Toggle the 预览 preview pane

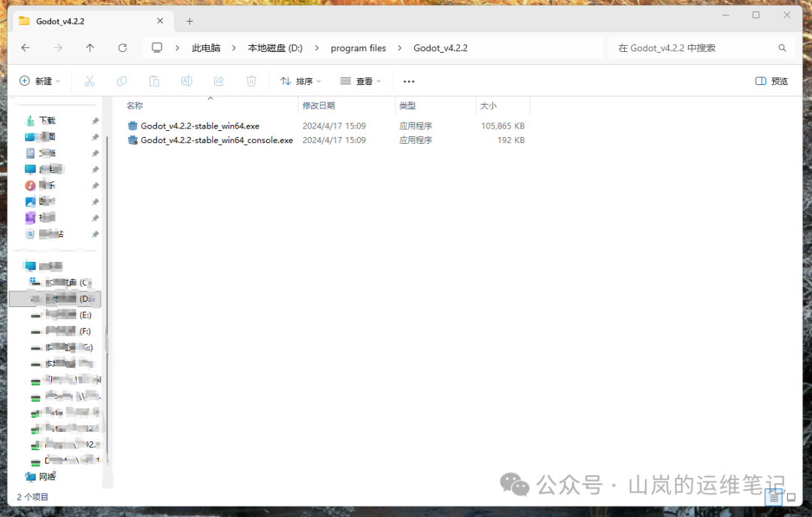pyautogui.click(x=771, y=81)
